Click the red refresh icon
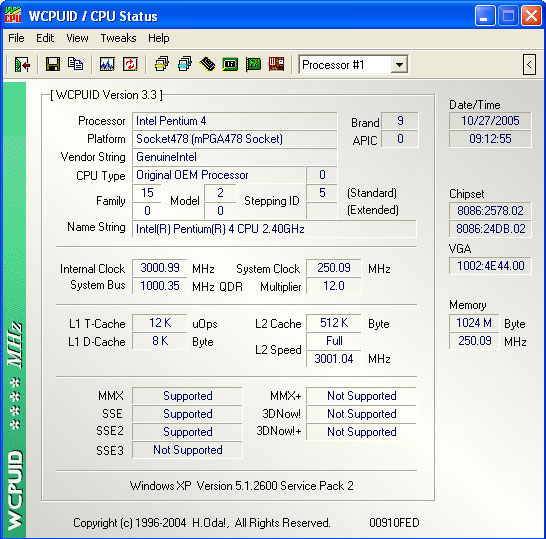The image size is (546, 539). (130, 64)
